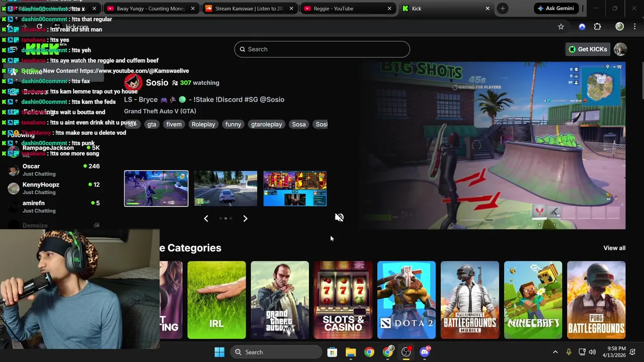
Task: Switch to Bway Yungy - Counting Money tab
Action: [149, 9]
